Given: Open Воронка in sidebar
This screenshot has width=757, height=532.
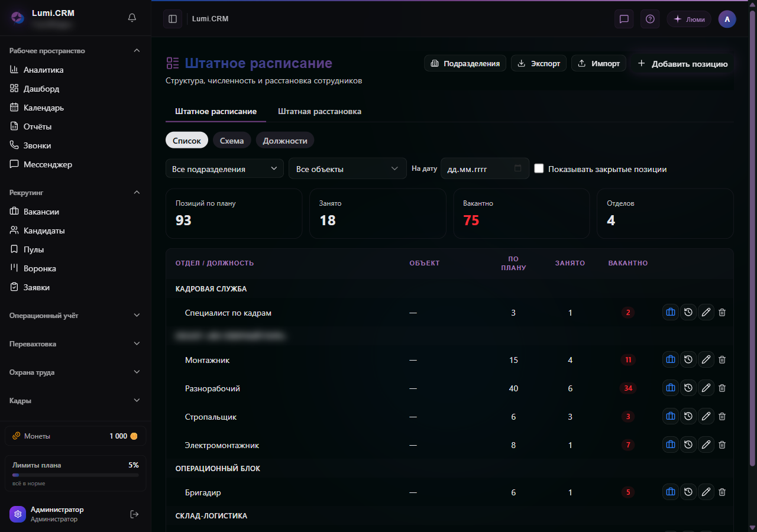Looking at the screenshot, I should (76, 268).
